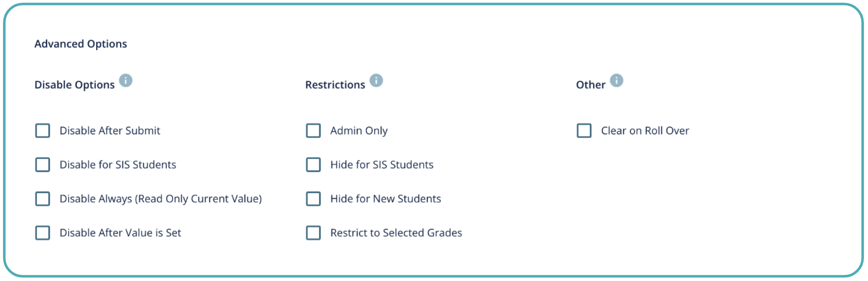The height and width of the screenshot is (281, 868).
Task: Tick the Disable for SIS Students checkbox
Action: [x=43, y=165]
